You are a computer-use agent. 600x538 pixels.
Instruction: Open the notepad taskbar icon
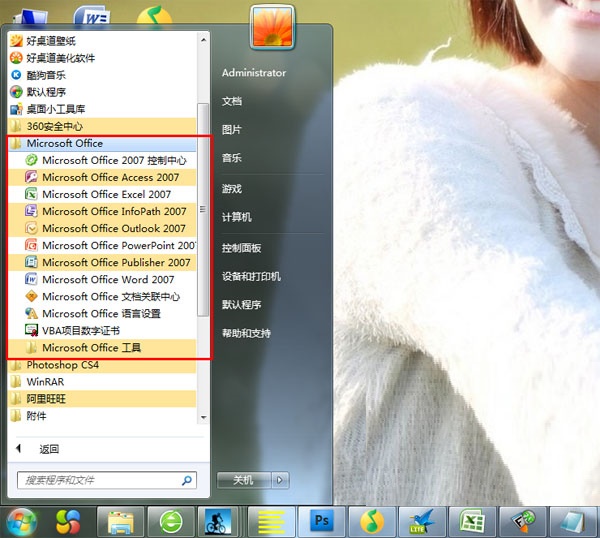point(573,522)
